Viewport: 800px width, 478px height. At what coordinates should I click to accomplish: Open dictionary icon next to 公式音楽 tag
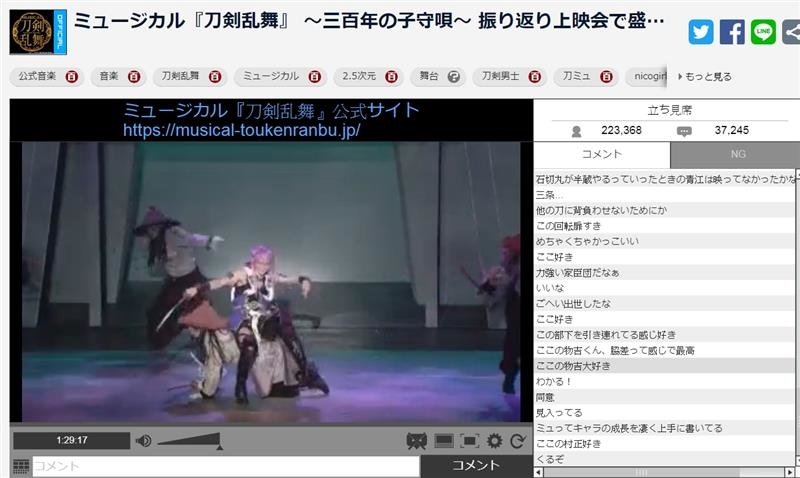pos(71,77)
